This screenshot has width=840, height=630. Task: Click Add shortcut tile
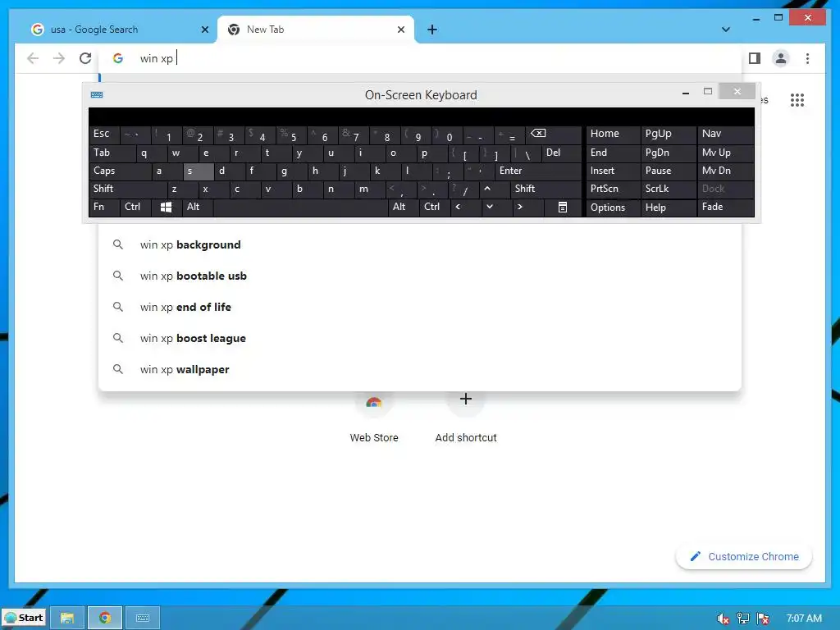tap(466, 418)
